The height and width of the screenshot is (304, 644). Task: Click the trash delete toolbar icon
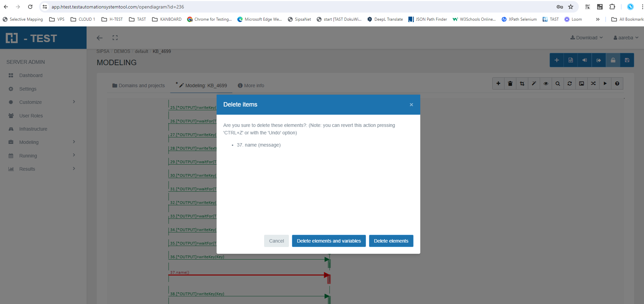[510, 83]
